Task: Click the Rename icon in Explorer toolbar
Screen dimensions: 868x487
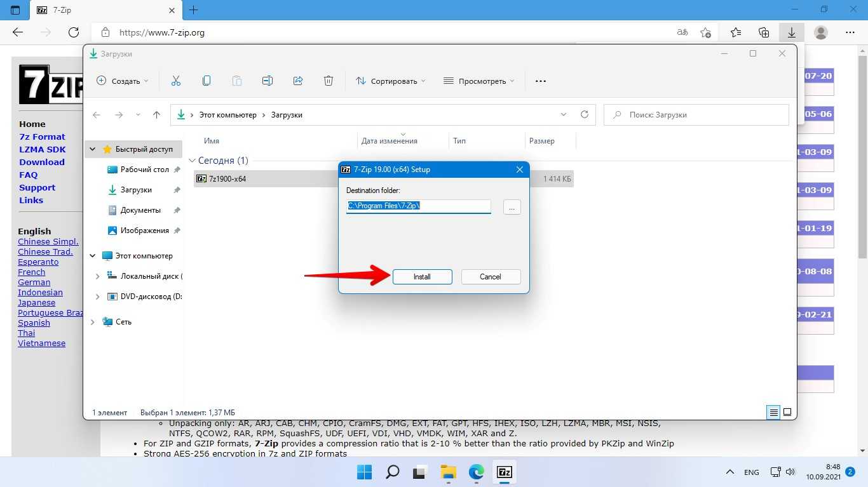Action: coord(268,81)
